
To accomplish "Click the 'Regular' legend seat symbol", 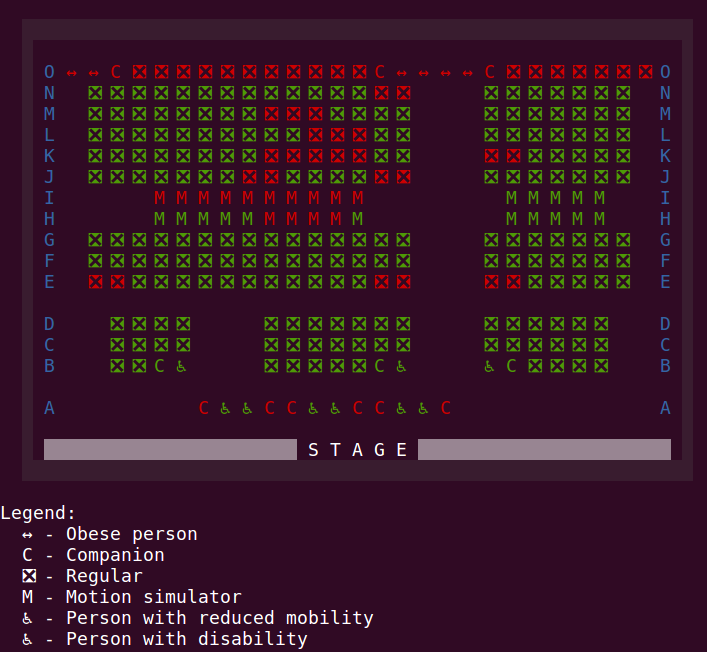I will (29, 576).
